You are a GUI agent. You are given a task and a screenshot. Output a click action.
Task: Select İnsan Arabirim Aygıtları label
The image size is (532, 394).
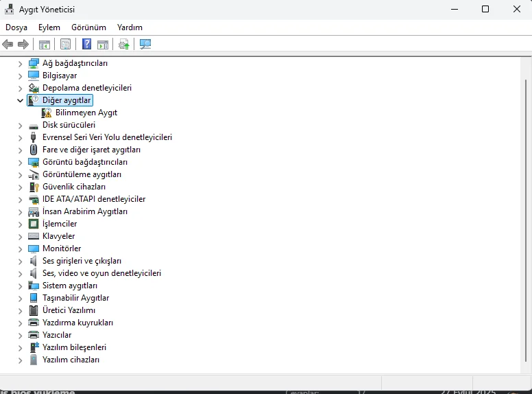pos(85,211)
